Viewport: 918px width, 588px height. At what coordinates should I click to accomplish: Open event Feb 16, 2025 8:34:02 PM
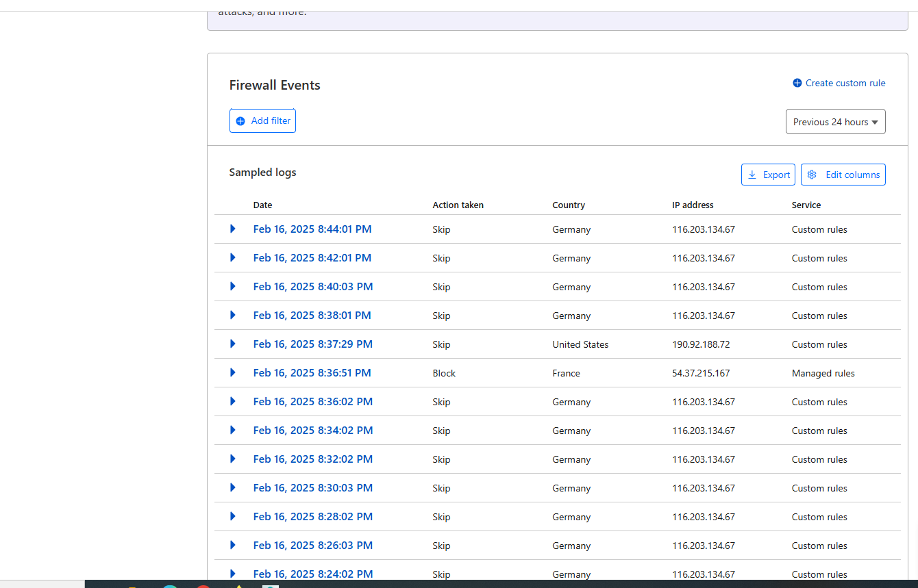(313, 431)
